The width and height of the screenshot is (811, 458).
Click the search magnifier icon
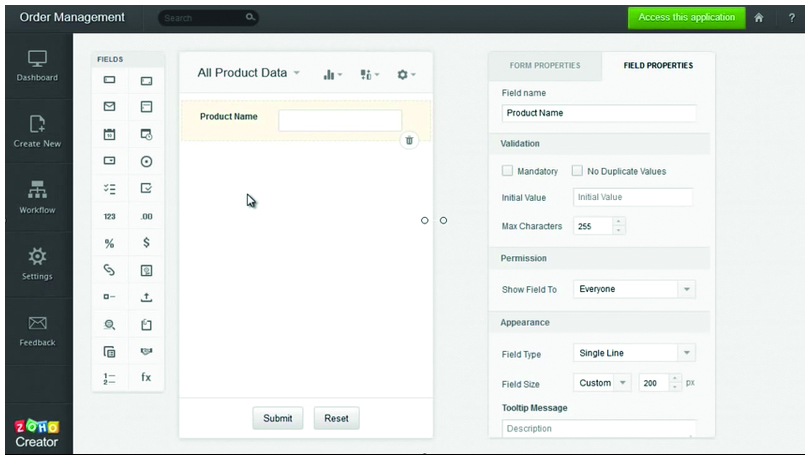click(250, 17)
